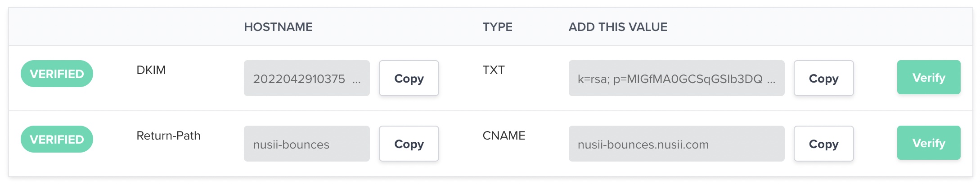The height and width of the screenshot is (184, 980).
Task: Click the ADD THIS VALUE column header
Action: (x=618, y=27)
